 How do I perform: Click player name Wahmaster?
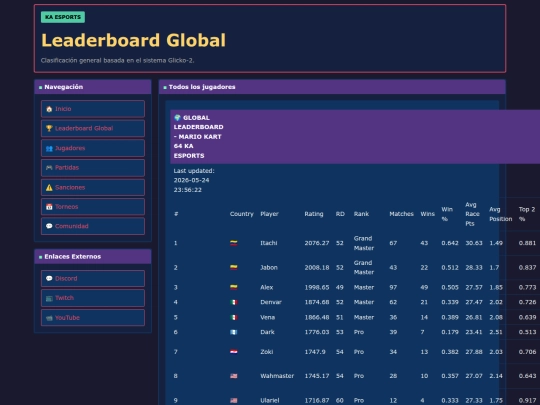277,376
